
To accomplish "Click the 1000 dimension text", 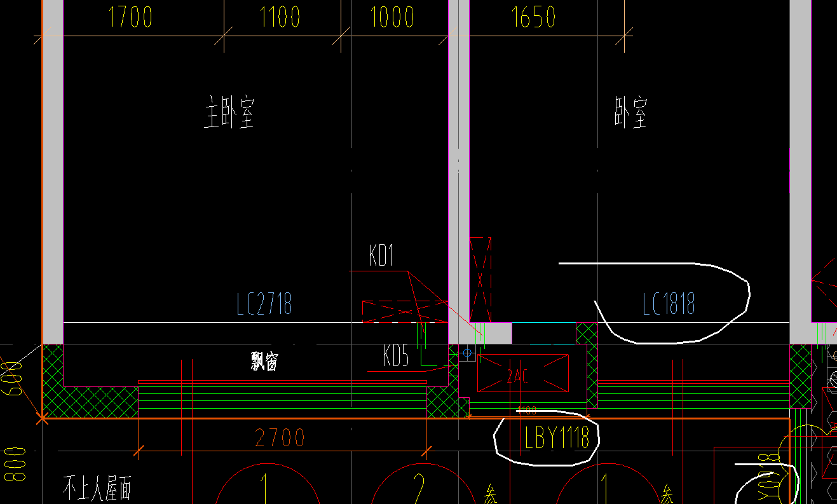I will (392, 18).
